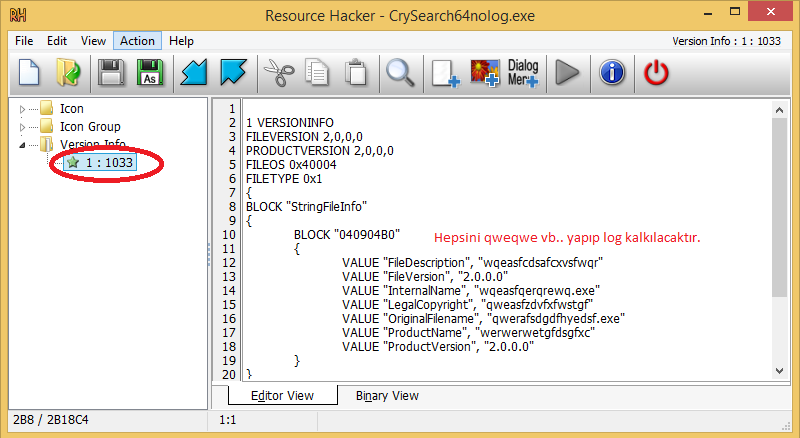800x438 pixels.
Task: Click the FILEVERSION 2,0,0,0 line
Action: click(304, 136)
